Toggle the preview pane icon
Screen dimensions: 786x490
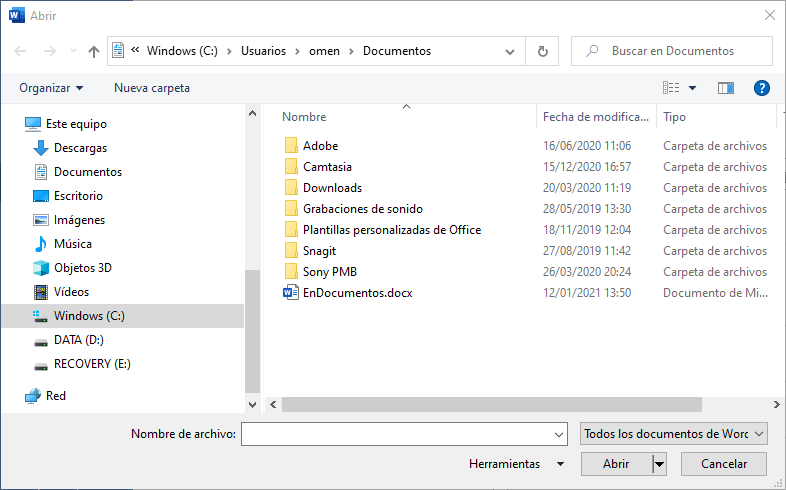point(725,88)
